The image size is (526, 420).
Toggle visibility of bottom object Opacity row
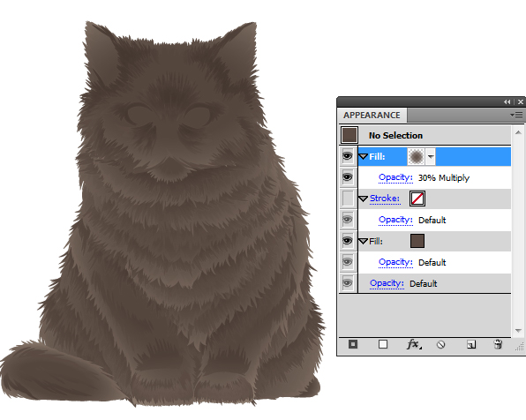click(x=348, y=283)
